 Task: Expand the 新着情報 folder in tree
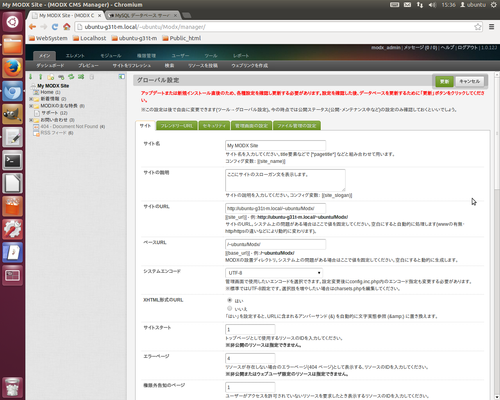(31, 99)
